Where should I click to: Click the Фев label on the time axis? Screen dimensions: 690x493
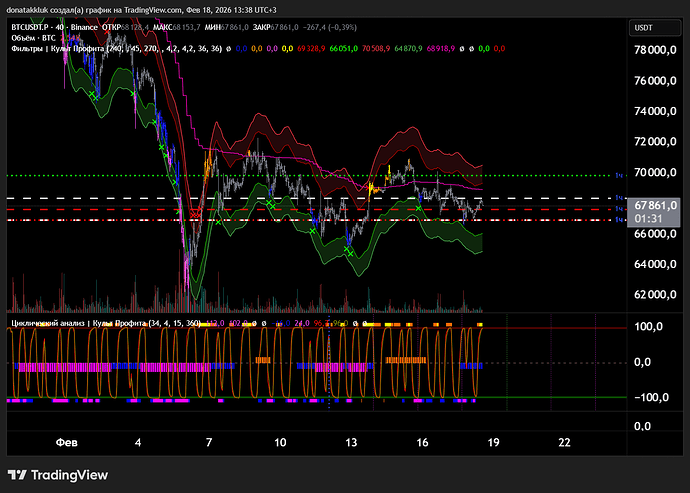66,441
